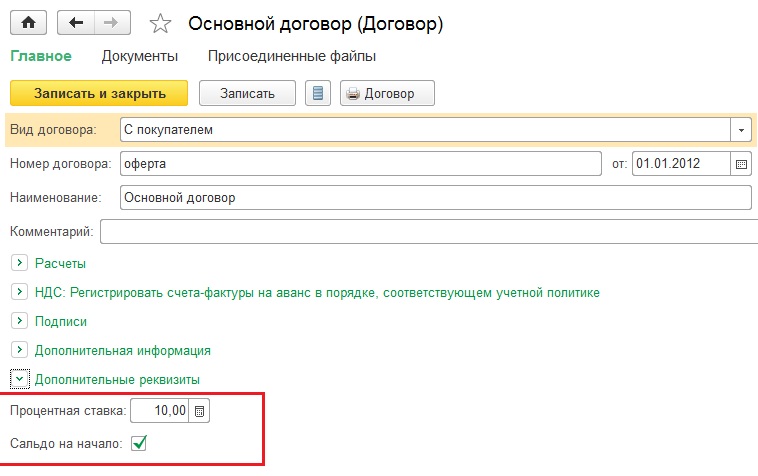Add contract to favorites with star icon
Screen dimensions: 758x476
(161, 22)
